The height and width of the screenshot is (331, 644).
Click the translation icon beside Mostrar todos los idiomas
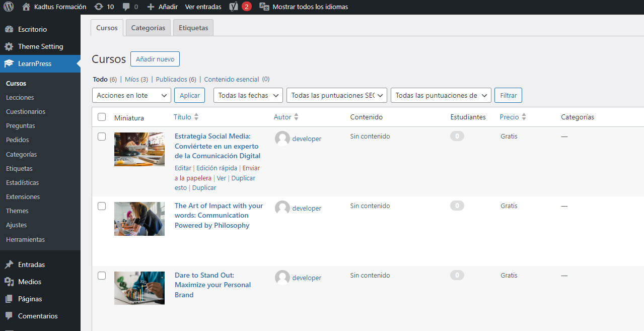pos(264,7)
